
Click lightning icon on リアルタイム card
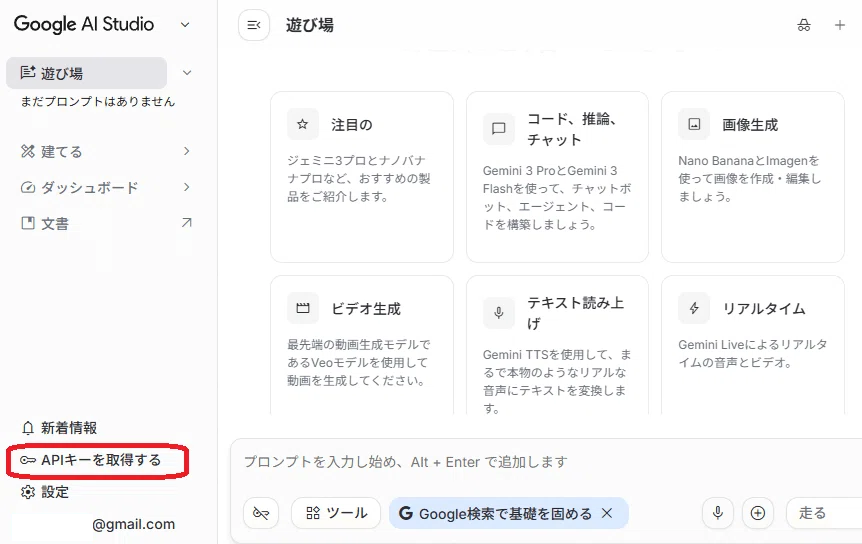click(x=694, y=308)
